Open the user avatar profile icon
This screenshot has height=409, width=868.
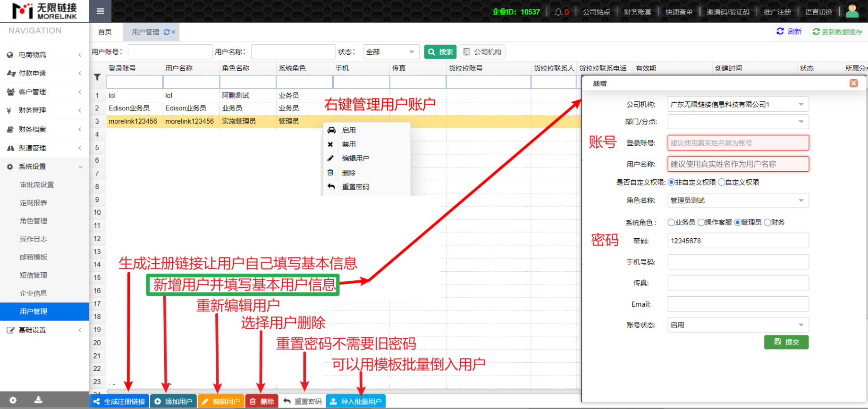852,11
